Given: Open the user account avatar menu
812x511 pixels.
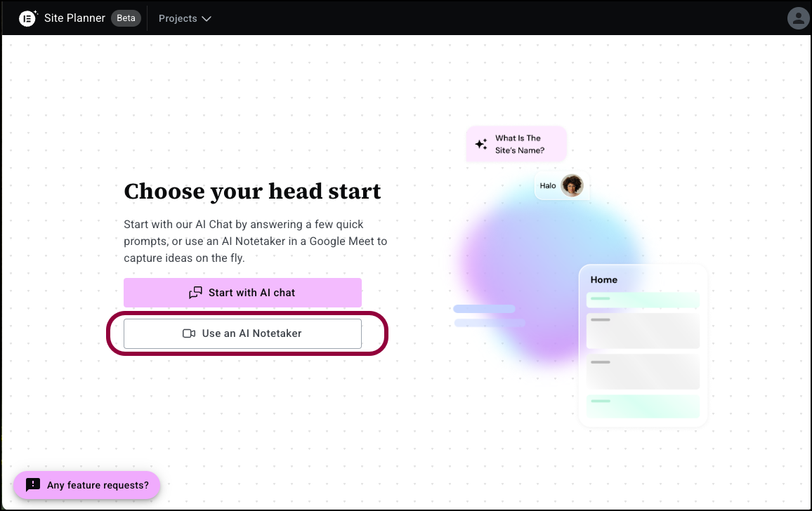Looking at the screenshot, I should coord(798,19).
